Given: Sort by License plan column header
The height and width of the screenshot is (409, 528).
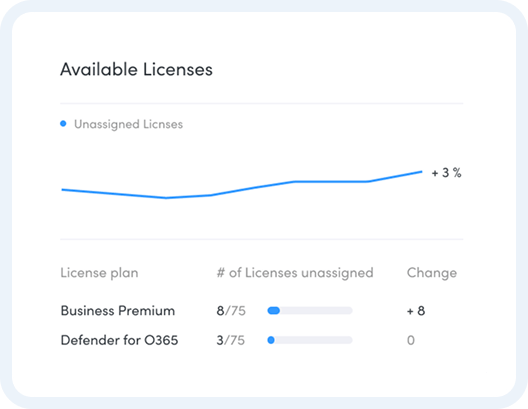Looking at the screenshot, I should pyautogui.click(x=99, y=273).
